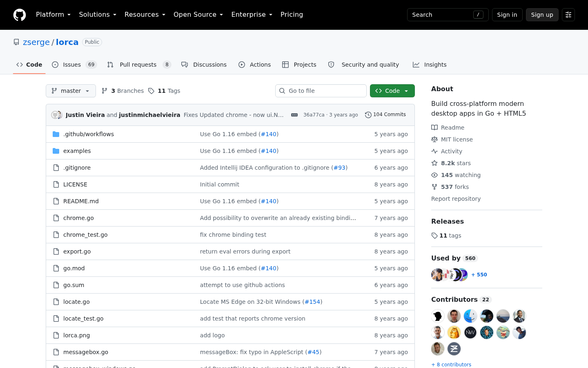Click the branch icon beside 3 Branches
Image resolution: width=588 pixels, height=368 pixels.
(105, 91)
